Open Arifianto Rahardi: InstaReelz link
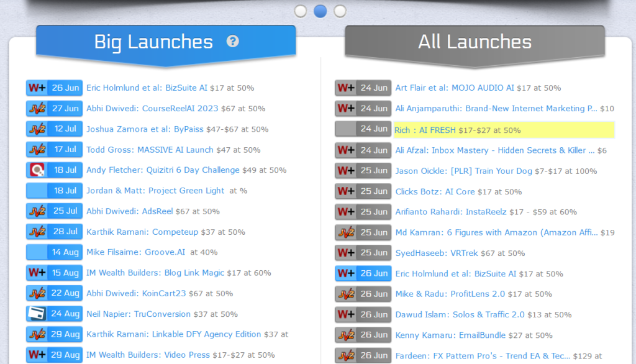636x364 pixels. click(x=451, y=212)
